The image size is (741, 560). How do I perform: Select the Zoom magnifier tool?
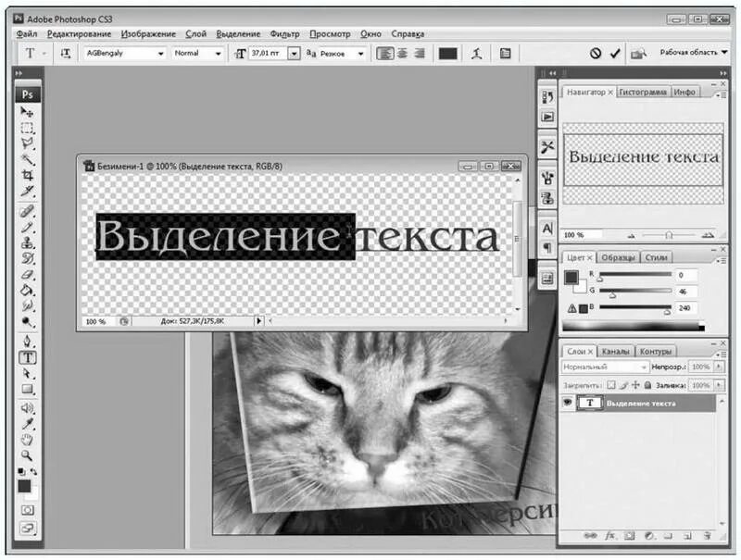coord(27,455)
